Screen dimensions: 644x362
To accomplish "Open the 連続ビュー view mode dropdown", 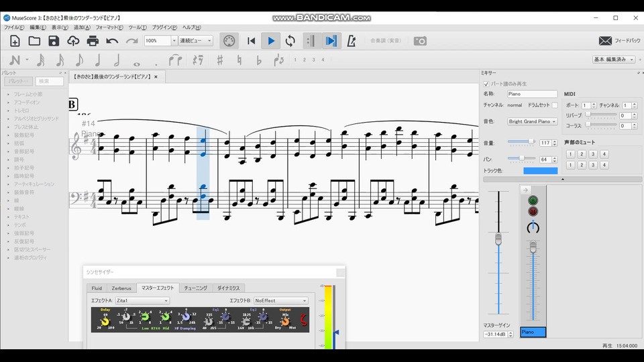I will 195,41.
